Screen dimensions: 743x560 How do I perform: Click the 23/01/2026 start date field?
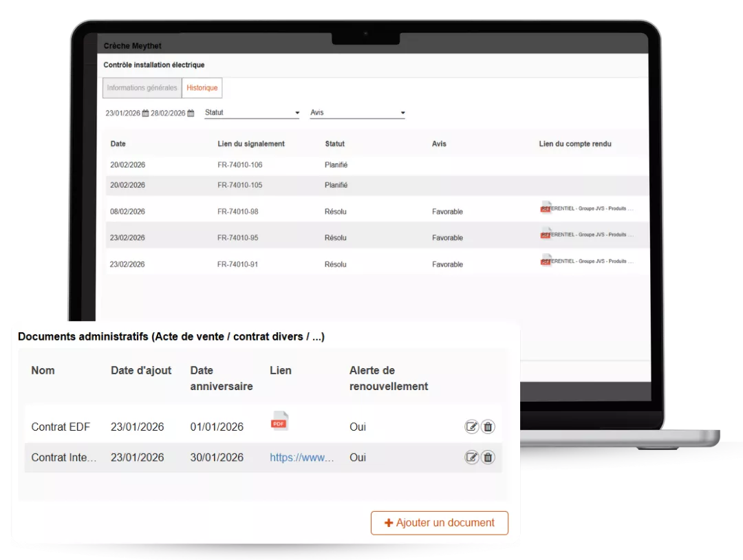click(x=122, y=114)
